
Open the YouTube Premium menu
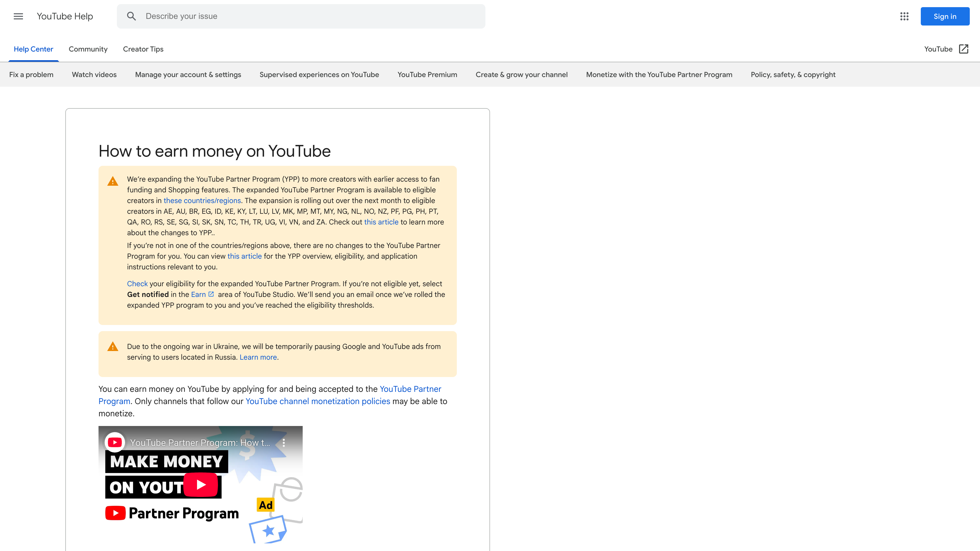[427, 74]
